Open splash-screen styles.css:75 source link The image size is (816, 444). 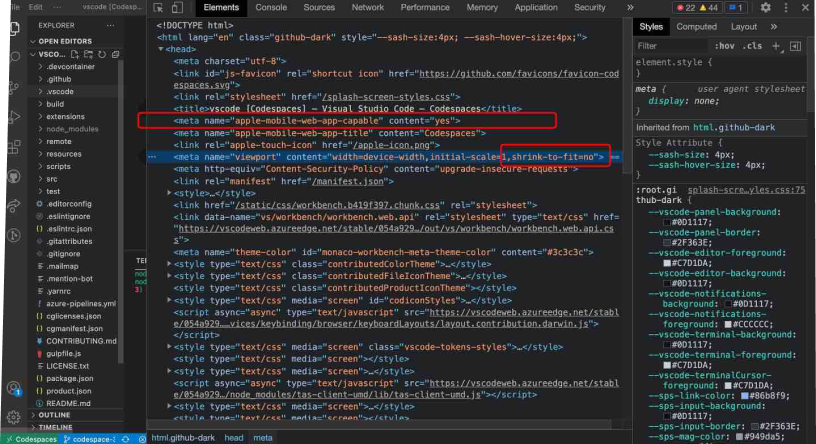pyautogui.click(x=746, y=190)
